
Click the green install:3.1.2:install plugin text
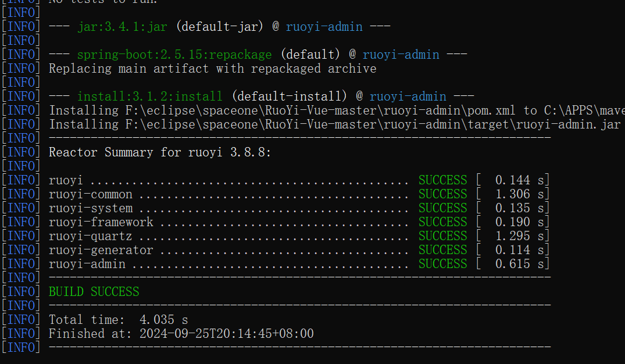coord(149,97)
